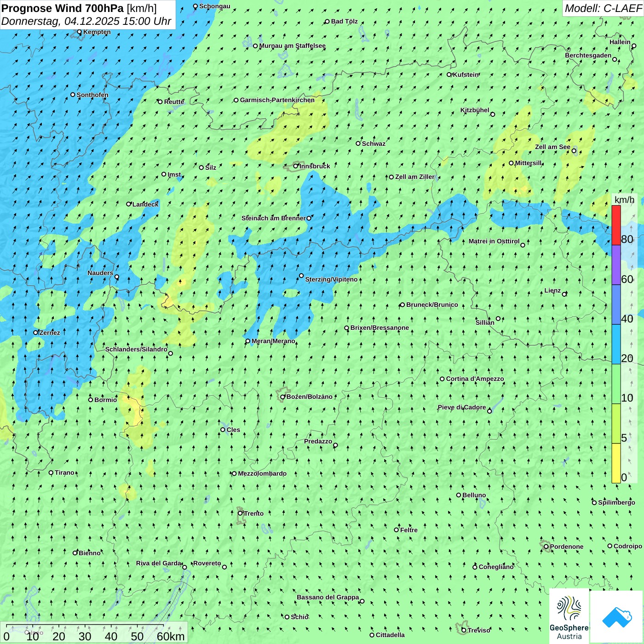Image resolution: width=644 pixels, height=644 pixels.
Task: Click the Mittersill city label
Action: [529, 163]
